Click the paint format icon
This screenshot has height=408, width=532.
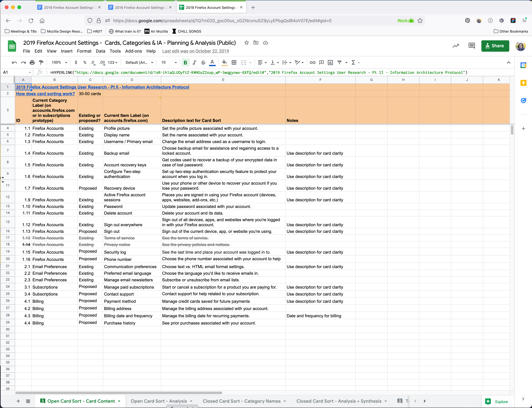41,62
